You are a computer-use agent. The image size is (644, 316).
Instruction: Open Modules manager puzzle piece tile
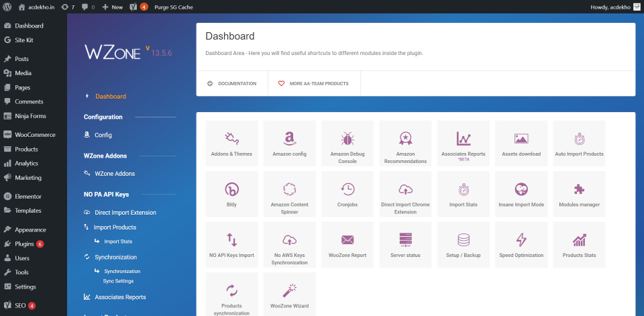(579, 194)
